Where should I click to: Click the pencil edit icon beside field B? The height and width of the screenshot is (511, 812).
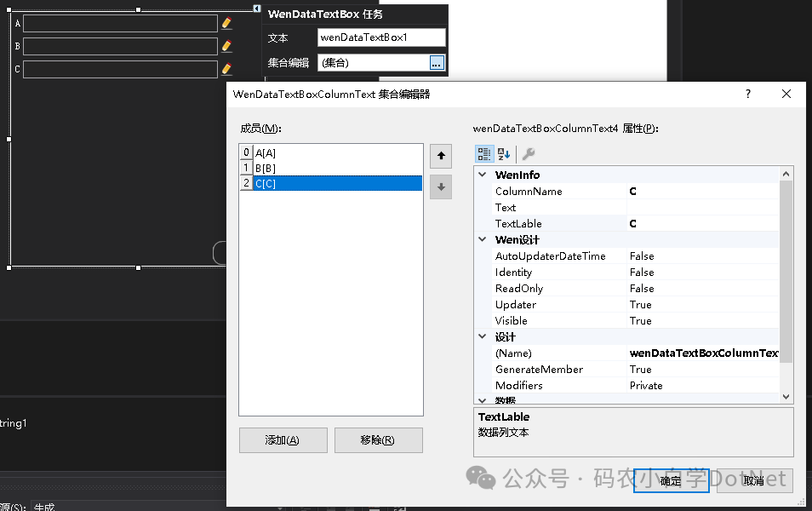(x=226, y=47)
